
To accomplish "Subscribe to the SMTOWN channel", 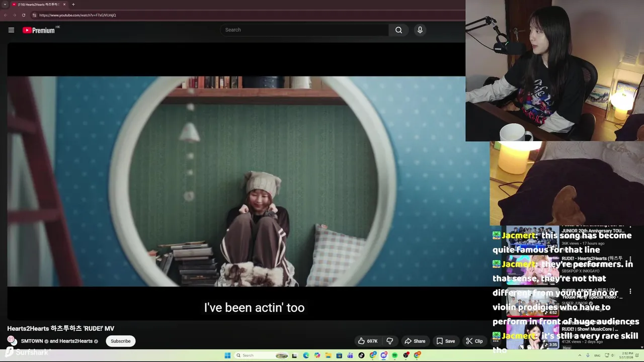I will click(120, 341).
